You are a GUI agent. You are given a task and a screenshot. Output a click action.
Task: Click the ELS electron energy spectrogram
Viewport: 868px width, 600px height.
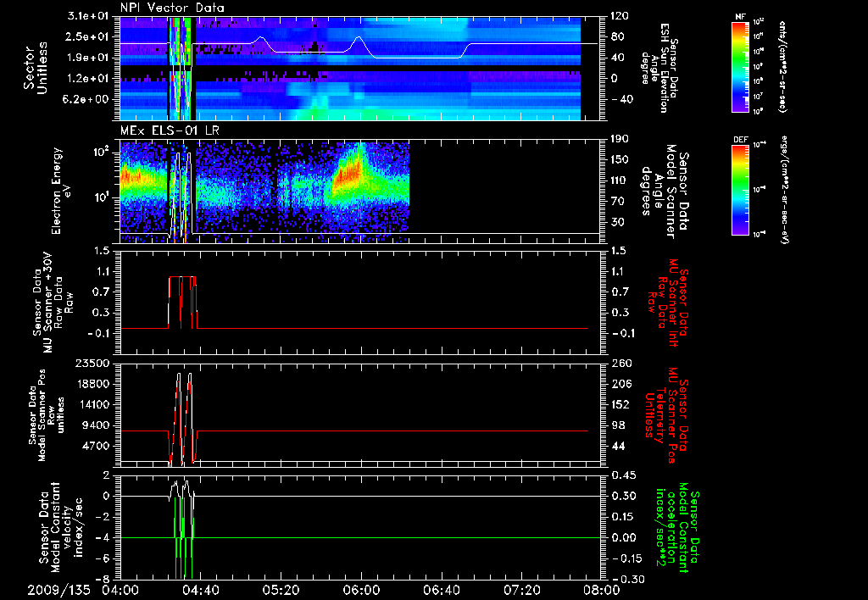[264, 192]
